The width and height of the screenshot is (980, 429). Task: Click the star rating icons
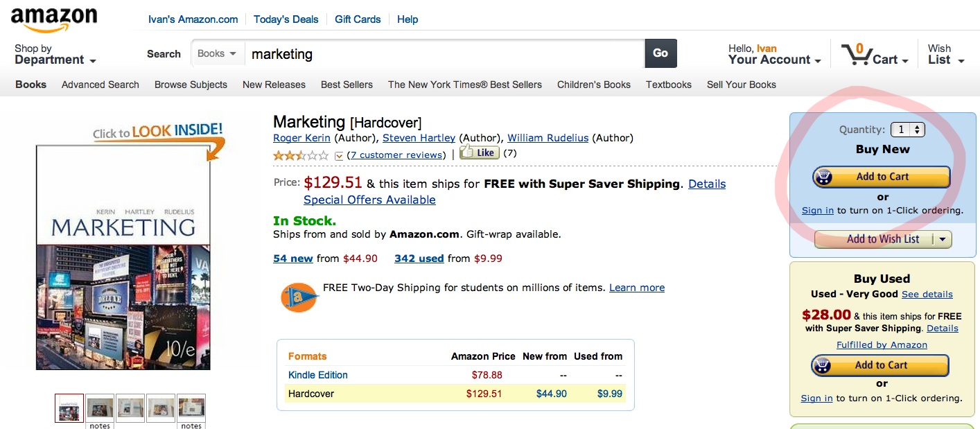tap(301, 155)
